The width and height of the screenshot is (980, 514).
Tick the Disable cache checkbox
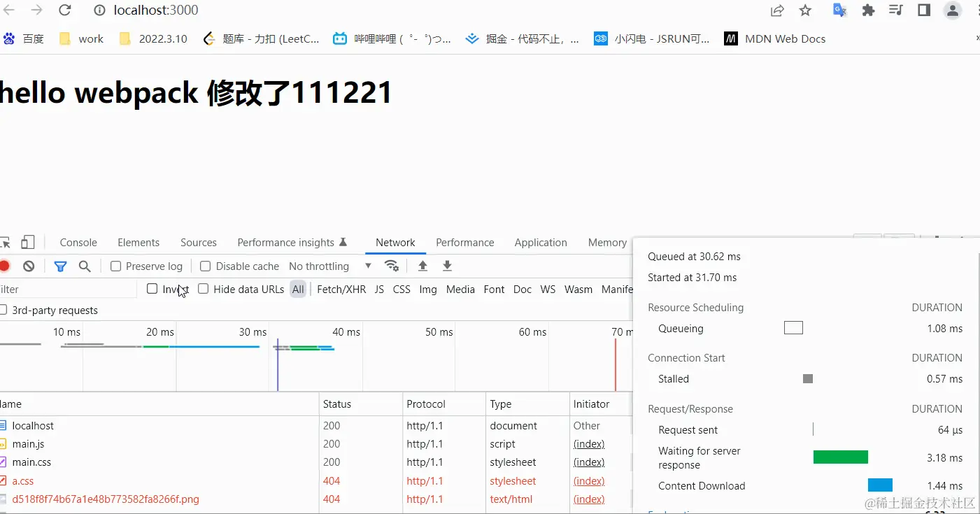pos(206,266)
